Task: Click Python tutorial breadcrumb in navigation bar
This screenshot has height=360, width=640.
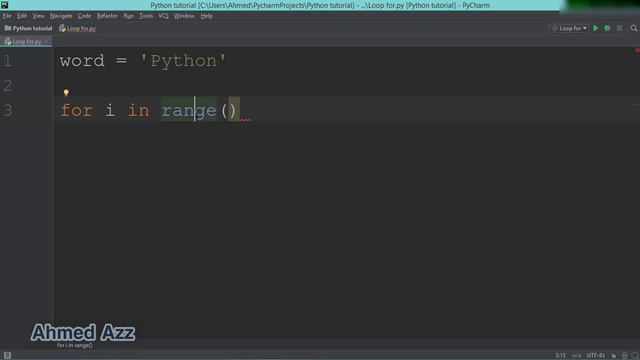Action: pos(29,29)
